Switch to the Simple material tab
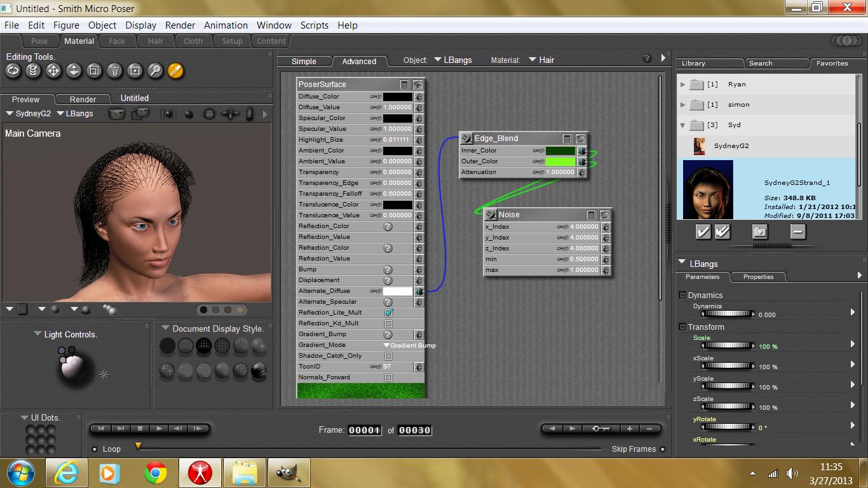This screenshot has width=868, height=488. click(304, 62)
